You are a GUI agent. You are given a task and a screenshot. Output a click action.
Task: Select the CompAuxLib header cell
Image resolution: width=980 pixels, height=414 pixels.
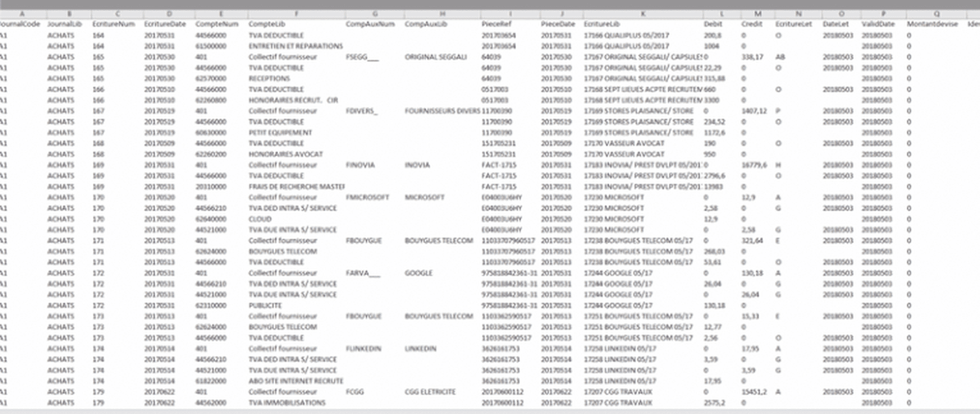pyautogui.click(x=426, y=24)
